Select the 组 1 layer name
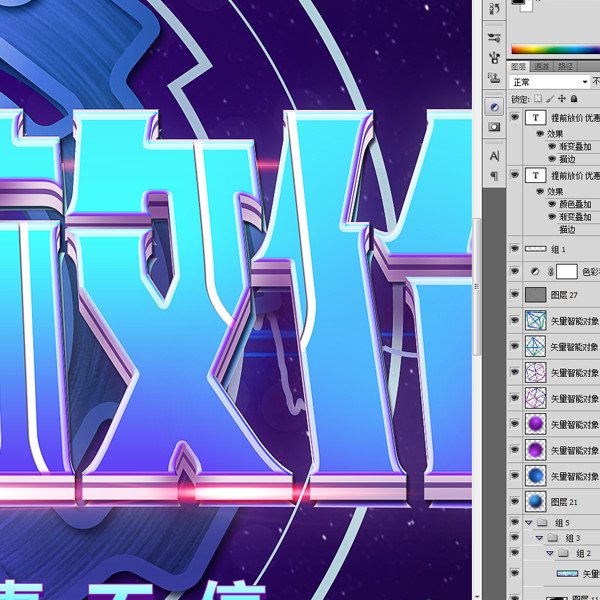 pyautogui.click(x=558, y=249)
